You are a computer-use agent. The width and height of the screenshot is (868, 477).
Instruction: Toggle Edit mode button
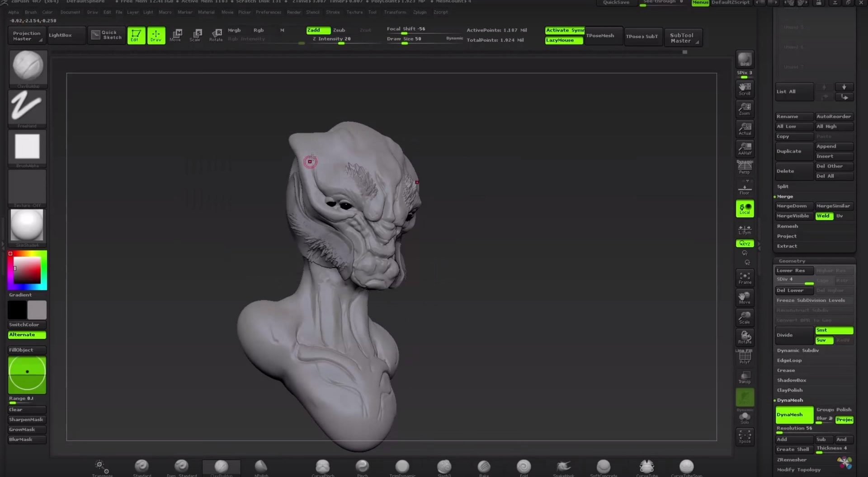tap(136, 35)
